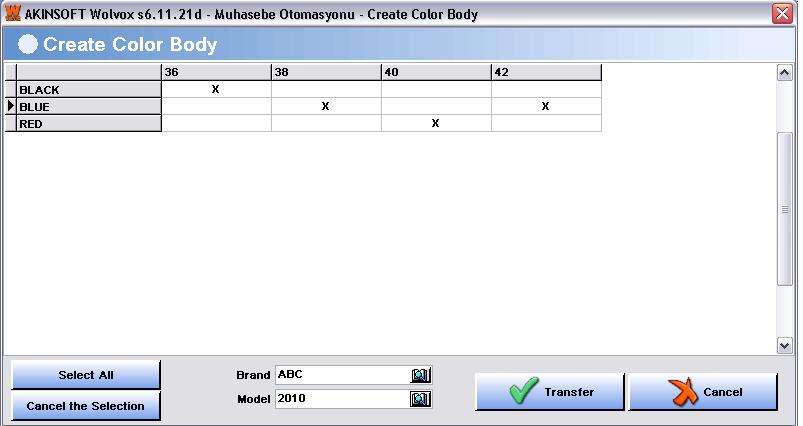Click the Select All button
The image size is (803, 426).
tap(86, 375)
